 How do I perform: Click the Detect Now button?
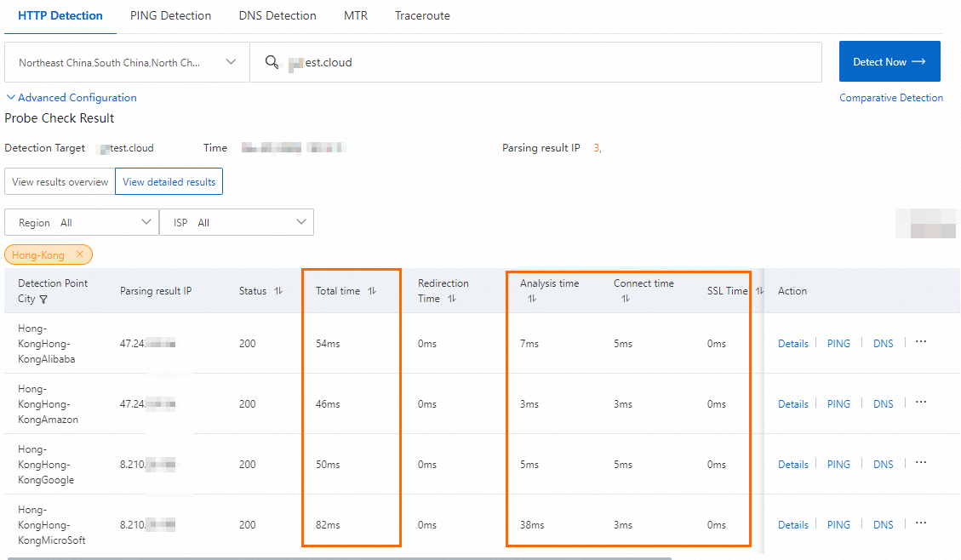point(889,61)
